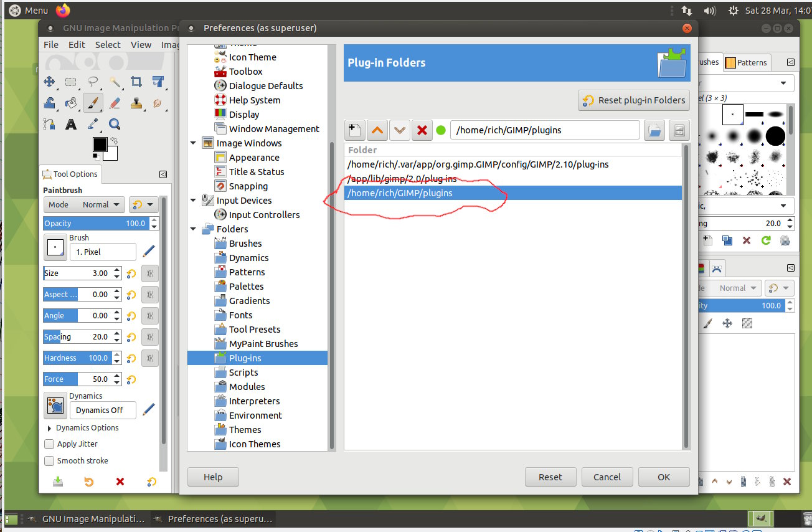Select the Text tool

(x=71, y=124)
